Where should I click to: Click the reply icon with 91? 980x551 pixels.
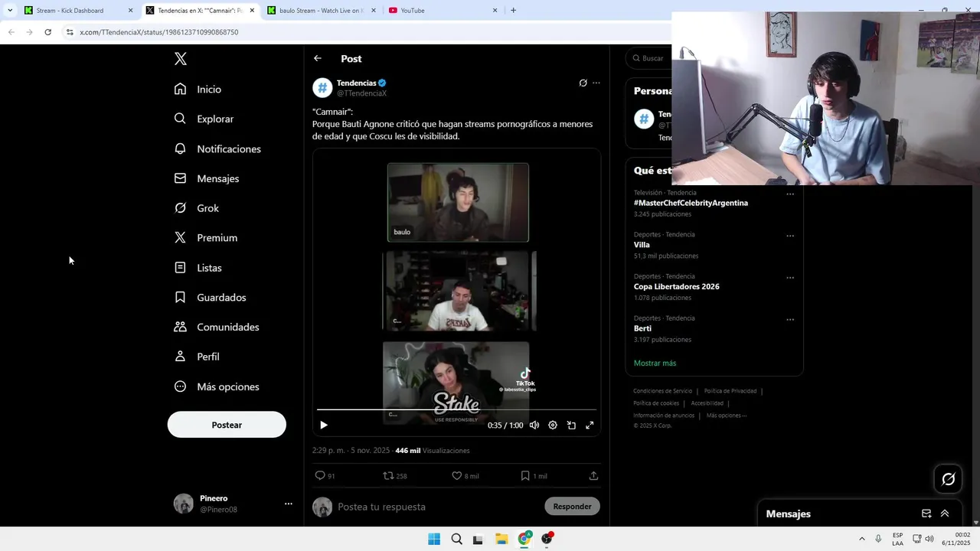tap(325, 476)
